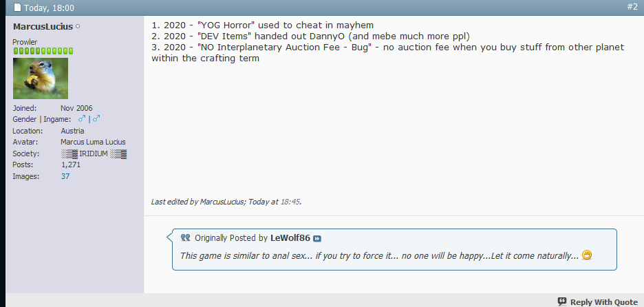Image resolution: width=644 pixels, height=307 pixels.
Task: View original post via arrow beside LeWolf86
Action: [x=317, y=238]
